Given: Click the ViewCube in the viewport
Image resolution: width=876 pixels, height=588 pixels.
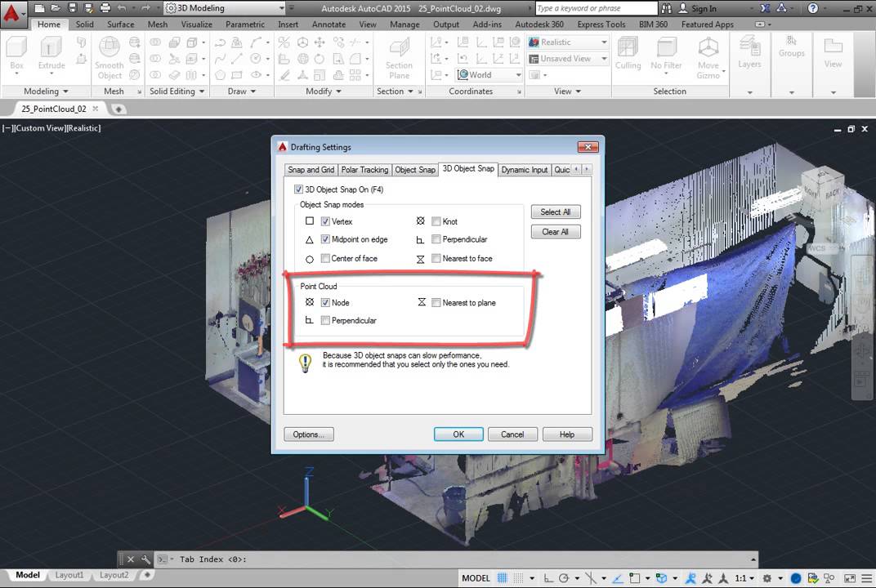Looking at the screenshot, I should (x=821, y=189).
